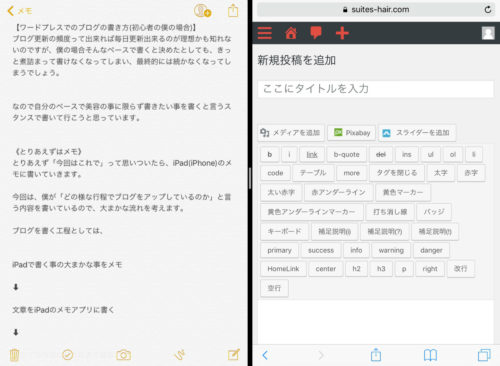Click the スライダーを追加 button

417,133
